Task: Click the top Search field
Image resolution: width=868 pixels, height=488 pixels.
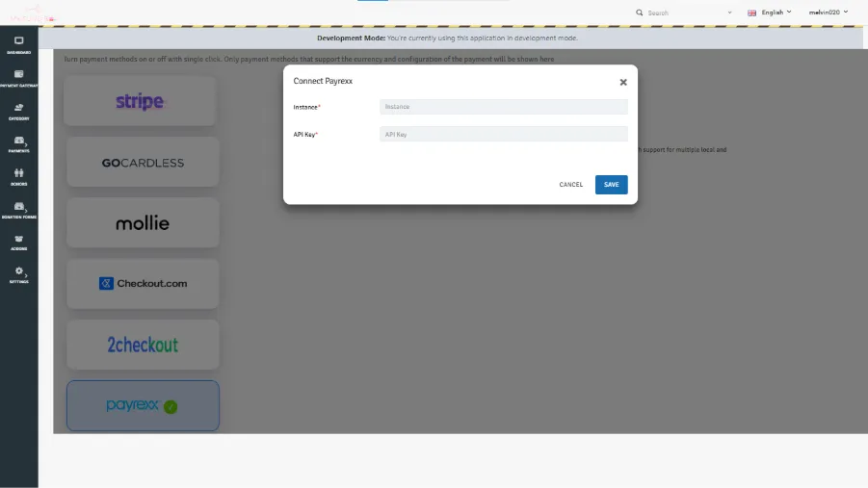Action: 685,13
